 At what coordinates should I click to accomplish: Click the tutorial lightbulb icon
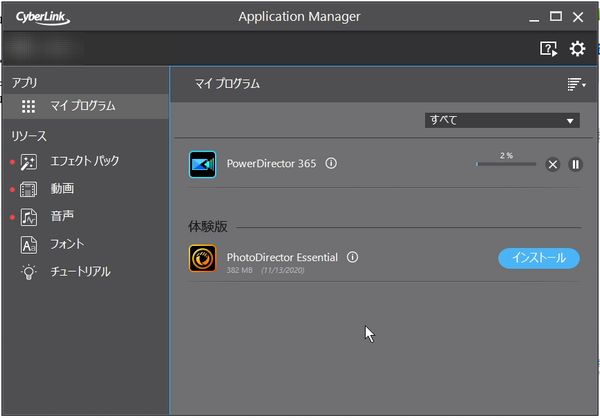29,273
